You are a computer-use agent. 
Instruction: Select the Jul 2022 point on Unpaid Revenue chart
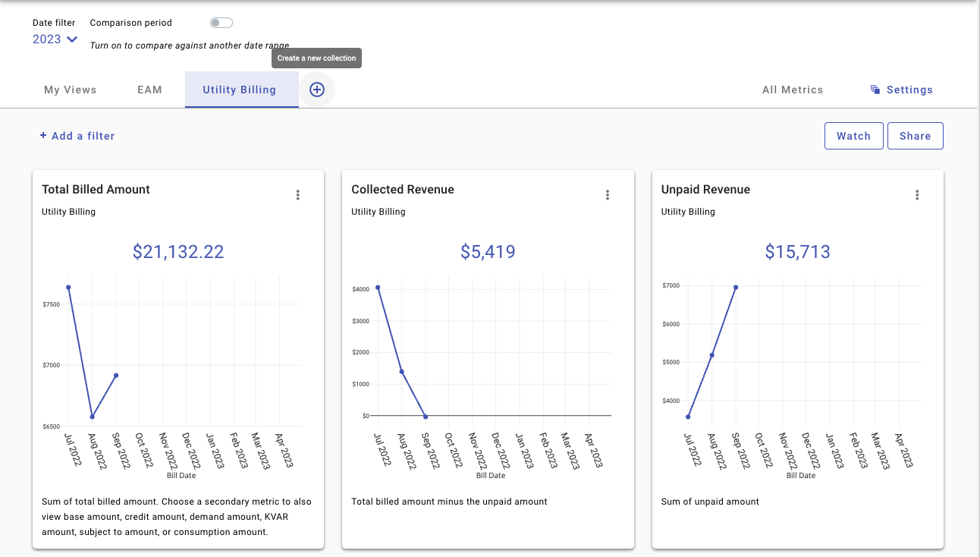tap(687, 417)
